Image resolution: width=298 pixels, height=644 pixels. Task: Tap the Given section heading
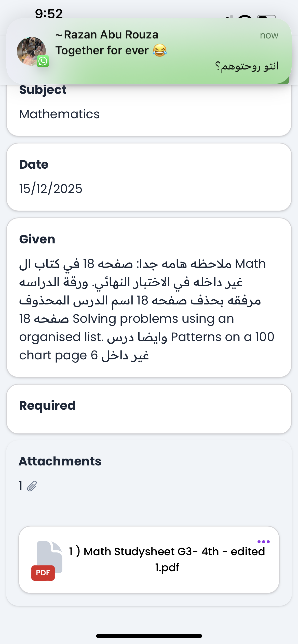[x=37, y=239]
